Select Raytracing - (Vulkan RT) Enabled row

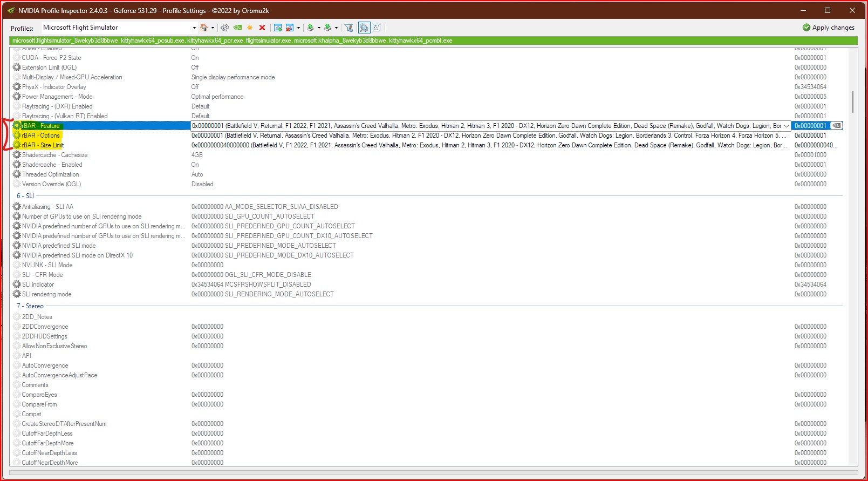[428, 116]
